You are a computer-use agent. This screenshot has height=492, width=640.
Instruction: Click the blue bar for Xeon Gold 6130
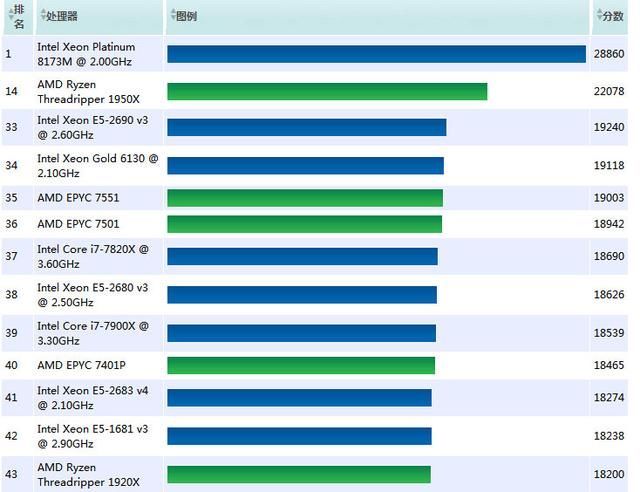[305, 166]
